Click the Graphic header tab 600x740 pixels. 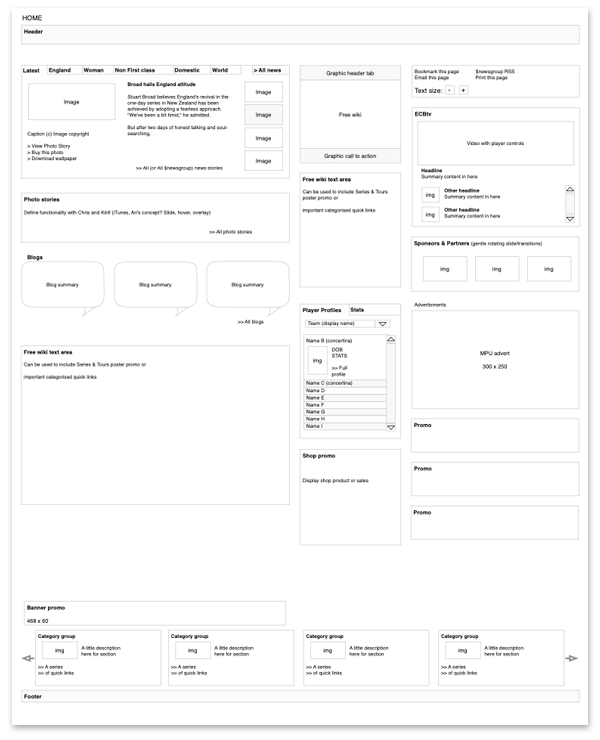[350, 73]
